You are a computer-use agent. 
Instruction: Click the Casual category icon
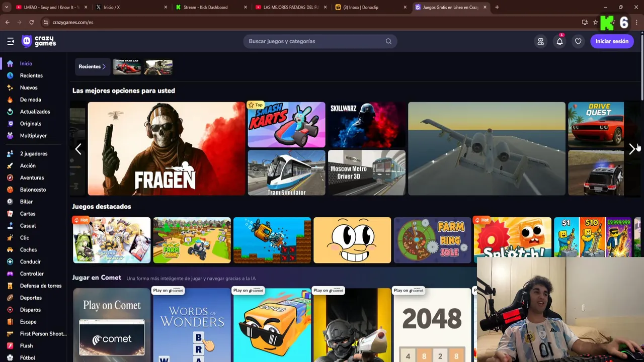click(10, 226)
